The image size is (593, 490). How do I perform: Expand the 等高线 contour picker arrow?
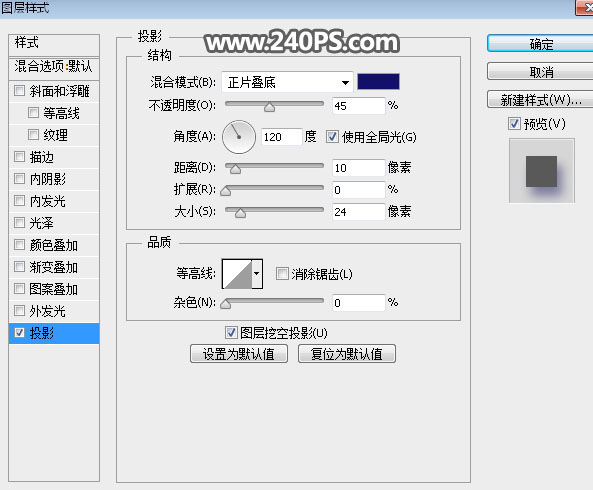coord(257,273)
